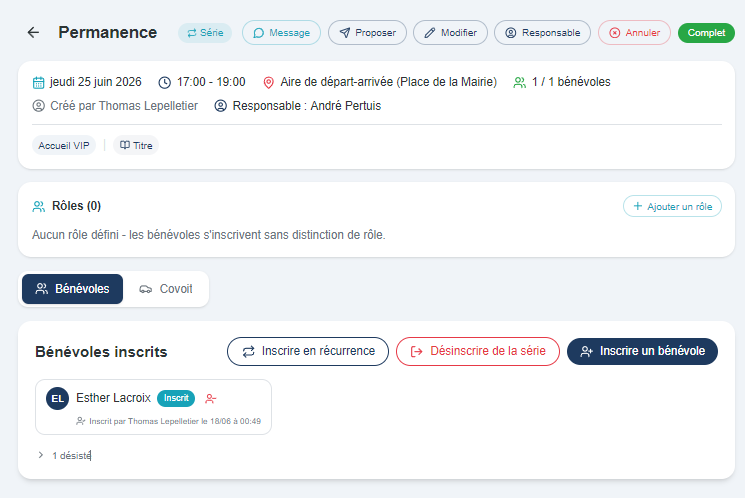
Task: Click the calendar icon beside the date
Action: coord(38,83)
